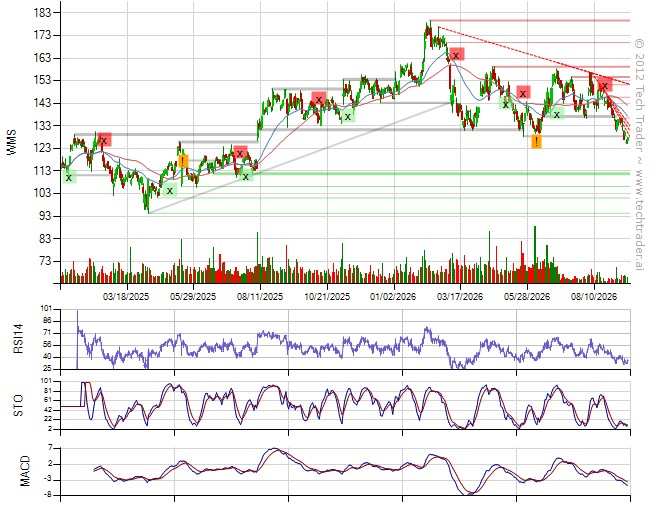Select the STO indicator label

[18, 405]
